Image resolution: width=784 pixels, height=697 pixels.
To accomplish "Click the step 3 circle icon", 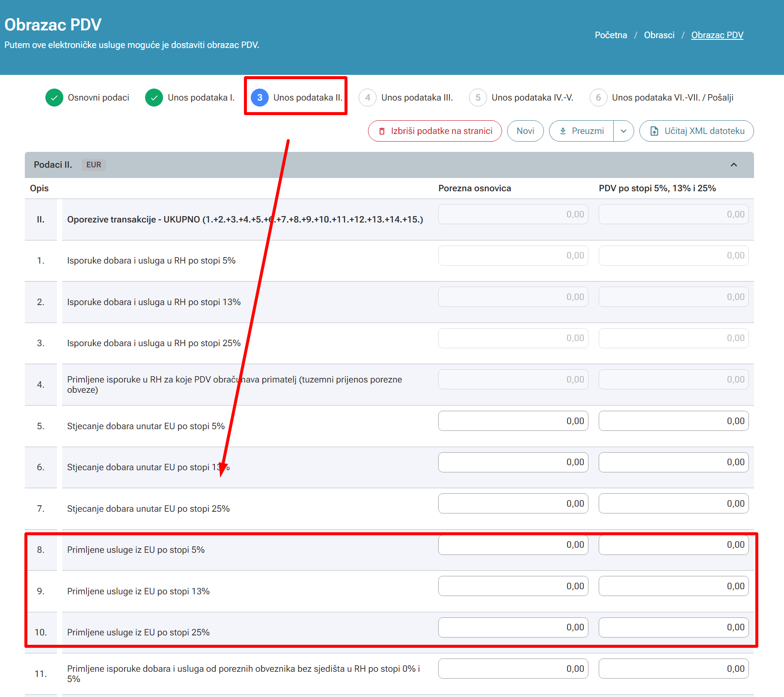I will (x=260, y=98).
